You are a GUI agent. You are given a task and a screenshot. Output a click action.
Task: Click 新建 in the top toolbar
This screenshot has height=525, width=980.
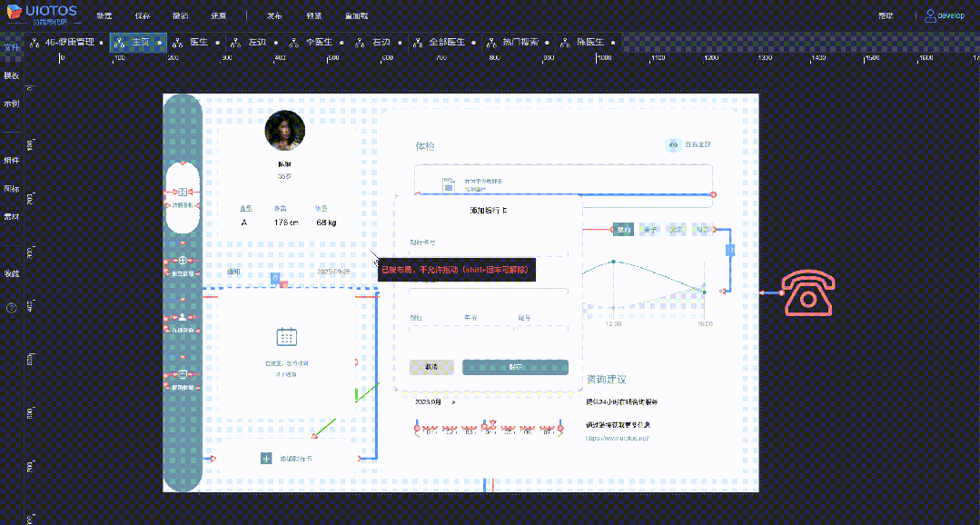point(104,15)
